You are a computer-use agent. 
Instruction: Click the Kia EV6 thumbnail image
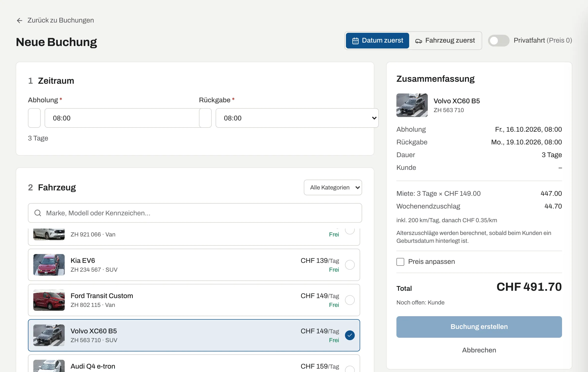click(49, 265)
